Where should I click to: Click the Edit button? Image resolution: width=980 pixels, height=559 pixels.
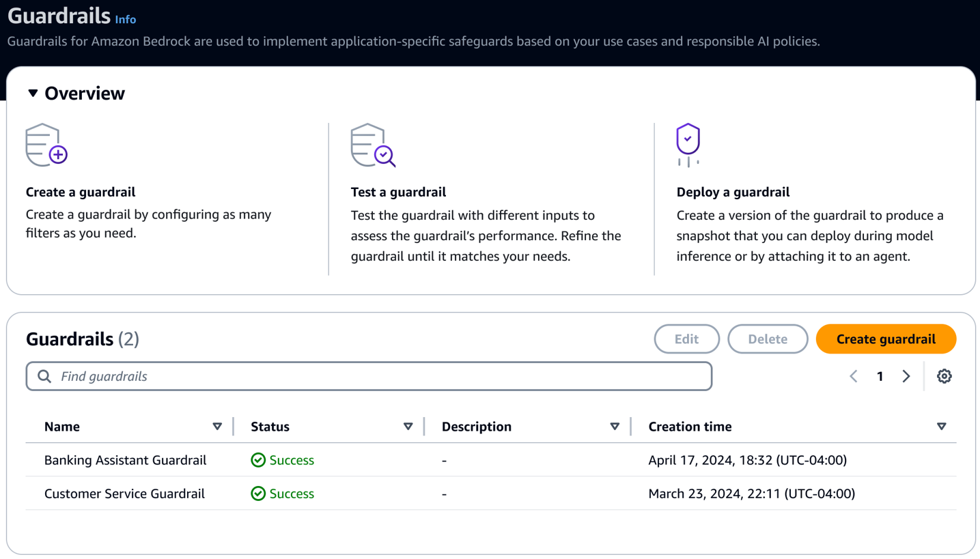[687, 339]
